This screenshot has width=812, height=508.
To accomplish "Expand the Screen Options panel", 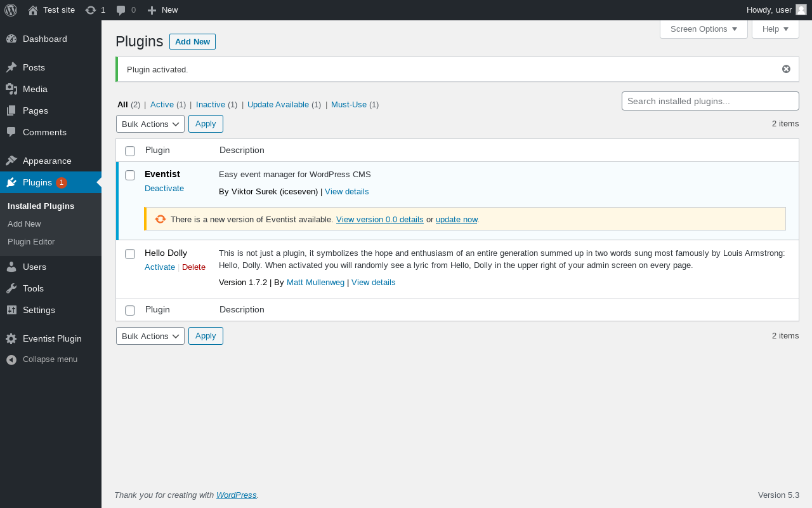I will click(x=703, y=29).
